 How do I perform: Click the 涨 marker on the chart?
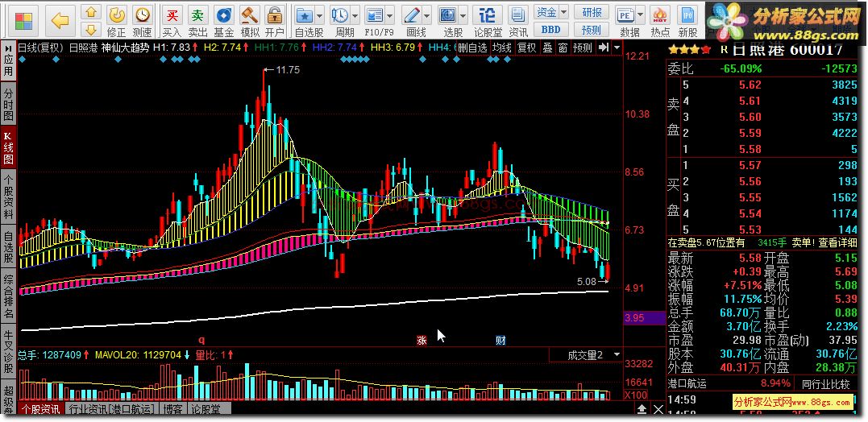(422, 340)
